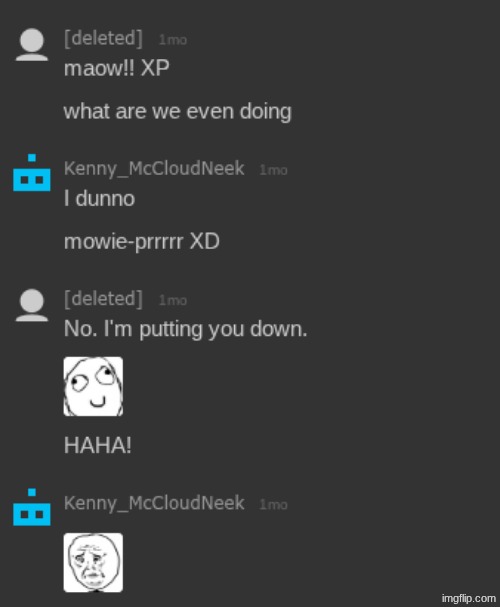
Task: Click the first [deleted] username above 'maow'
Action: 103,38
